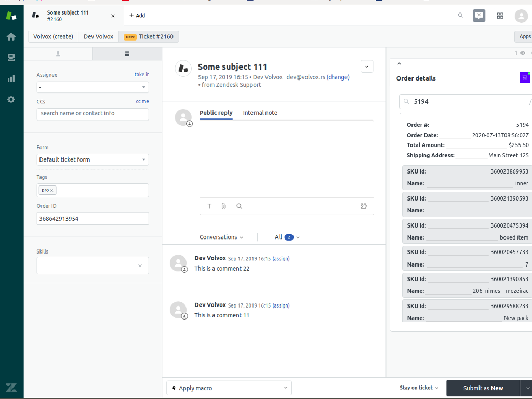Switch to the user info panel icon
The height and width of the screenshot is (399, 532).
(x=58, y=54)
